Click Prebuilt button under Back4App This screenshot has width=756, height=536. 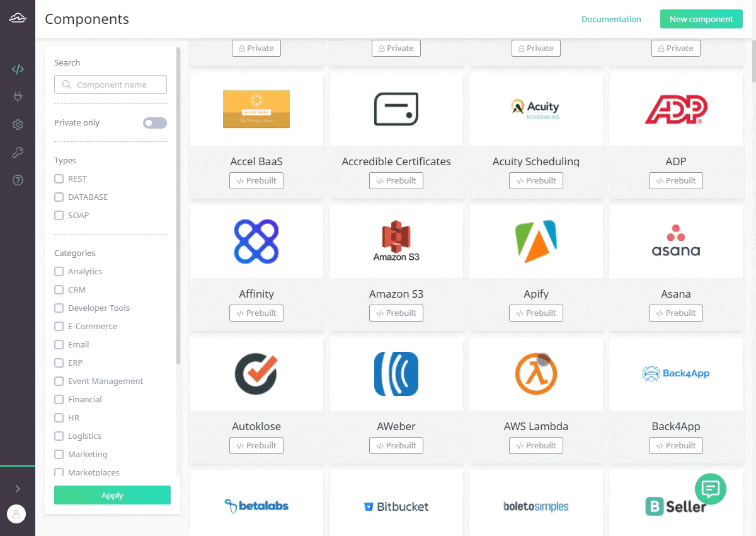[676, 445]
